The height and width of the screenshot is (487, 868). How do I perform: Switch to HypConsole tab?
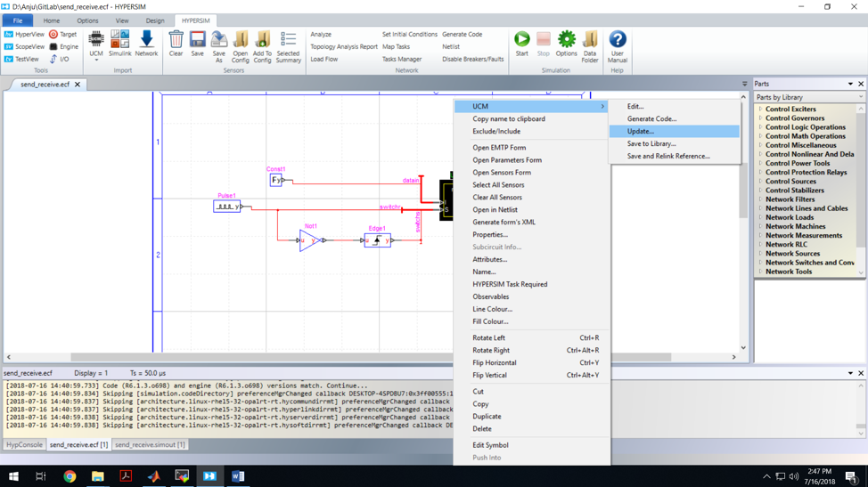click(x=24, y=444)
